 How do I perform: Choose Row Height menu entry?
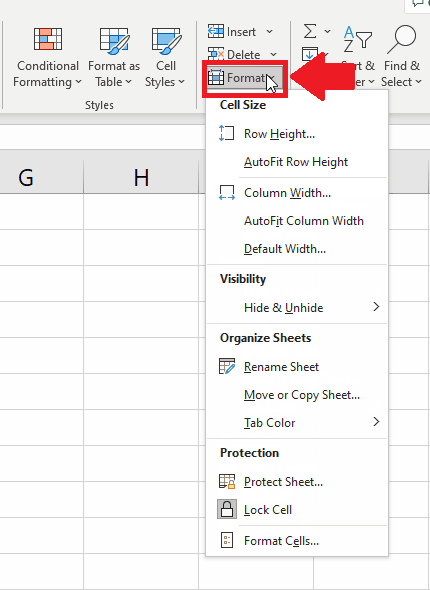(279, 134)
